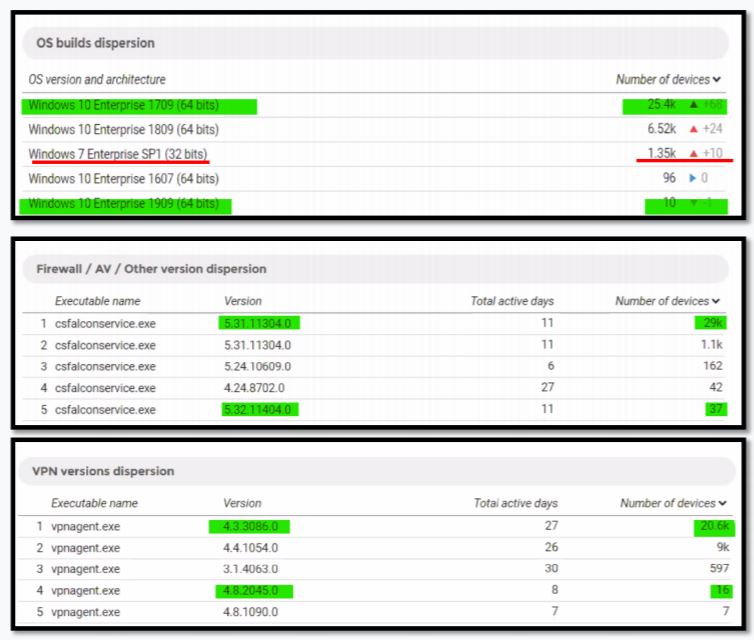754x640 pixels.
Task: Click the 29k devices count for csfalconservice
Action: point(709,323)
